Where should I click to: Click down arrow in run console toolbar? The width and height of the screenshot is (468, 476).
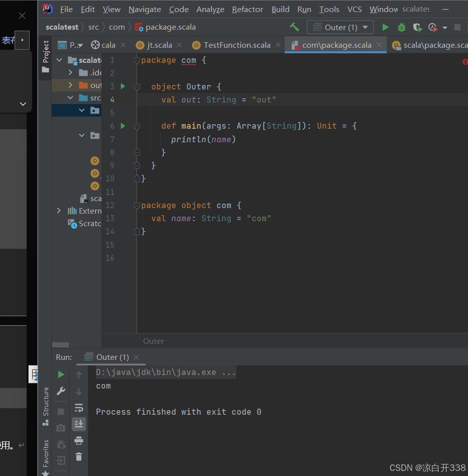pos(79,392)
